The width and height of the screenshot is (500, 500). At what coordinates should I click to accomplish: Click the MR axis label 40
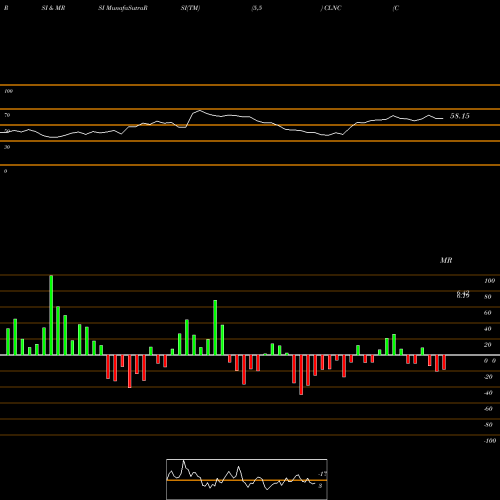point(488,329)
